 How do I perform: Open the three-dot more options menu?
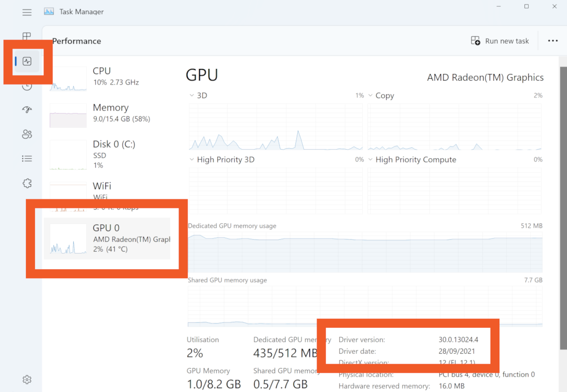click(553, 41)
